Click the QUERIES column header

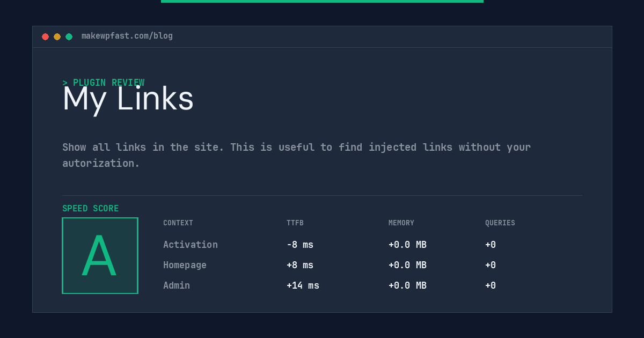click(x=500, y=223)
